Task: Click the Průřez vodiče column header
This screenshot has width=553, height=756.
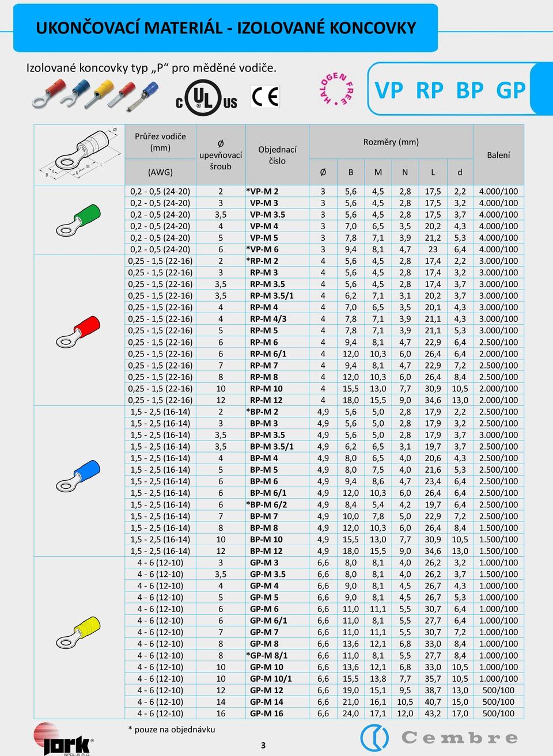Action: (x=160, y=142)
